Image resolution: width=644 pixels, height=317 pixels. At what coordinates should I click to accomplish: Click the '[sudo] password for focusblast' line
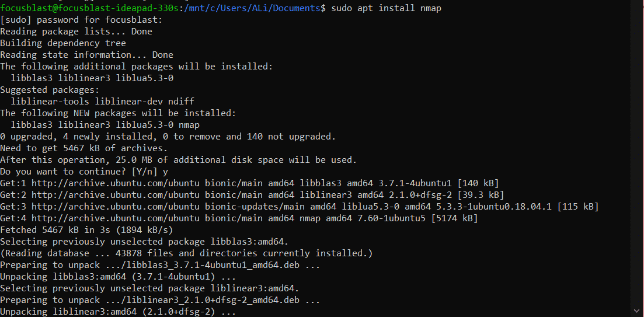[x=81, y=20]
